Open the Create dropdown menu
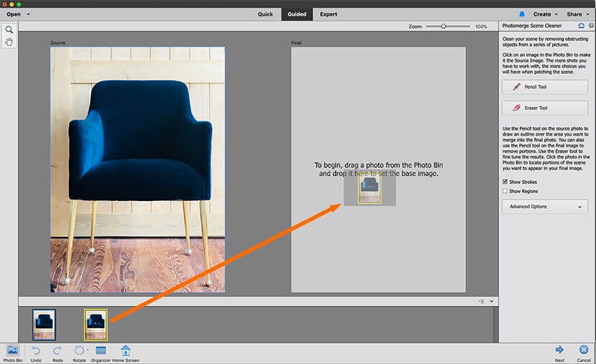This screenshot has width=596, height=364. click(x=545, y=14)
